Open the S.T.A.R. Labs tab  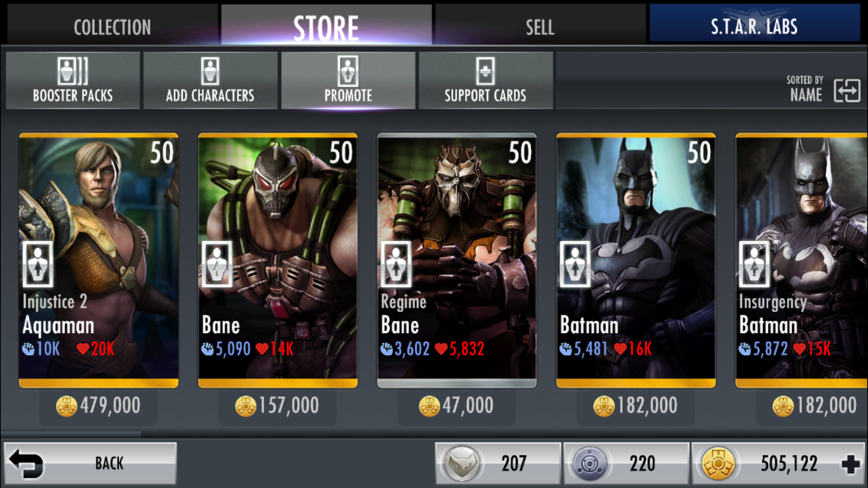(x=754, y=27)
